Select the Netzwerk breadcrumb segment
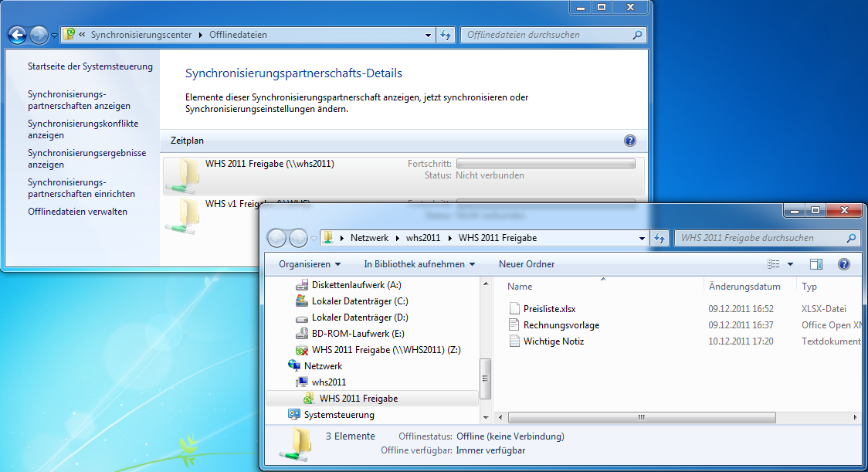868x472 pixels. coord(369,238)
